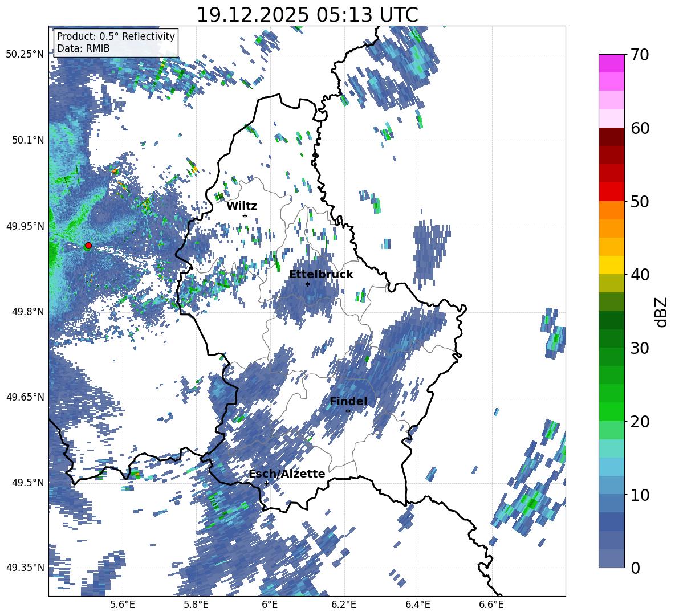Click the 50.1°N latitude label
Screen dimensions: 675x616
(x=28, y=140)
